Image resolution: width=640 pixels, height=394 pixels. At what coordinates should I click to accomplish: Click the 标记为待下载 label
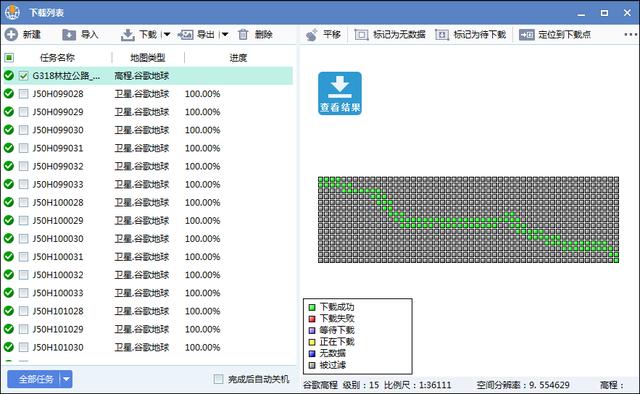480,35
